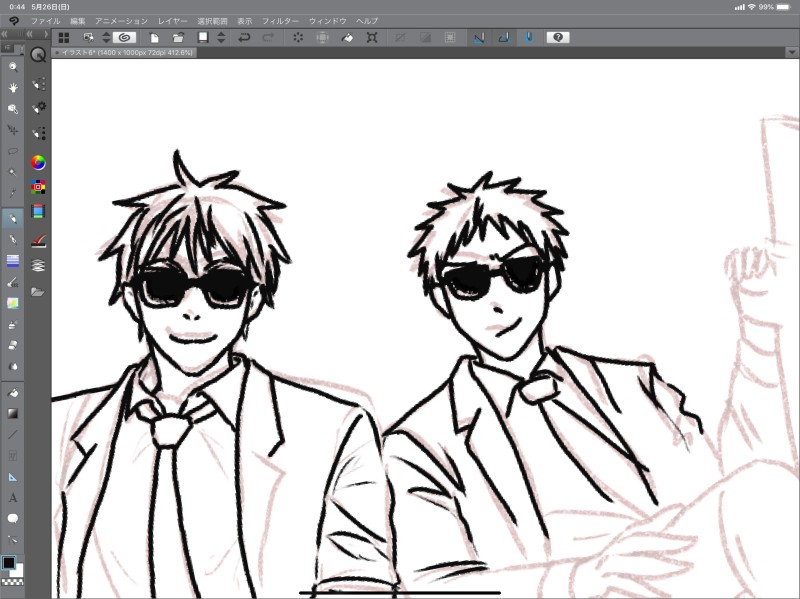Create a new canvas file

pyautogui.click(x=154, y=37)
